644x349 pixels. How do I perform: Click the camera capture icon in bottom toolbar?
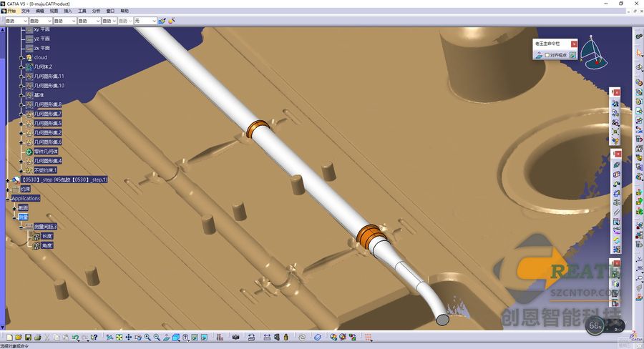pos(235,337)
